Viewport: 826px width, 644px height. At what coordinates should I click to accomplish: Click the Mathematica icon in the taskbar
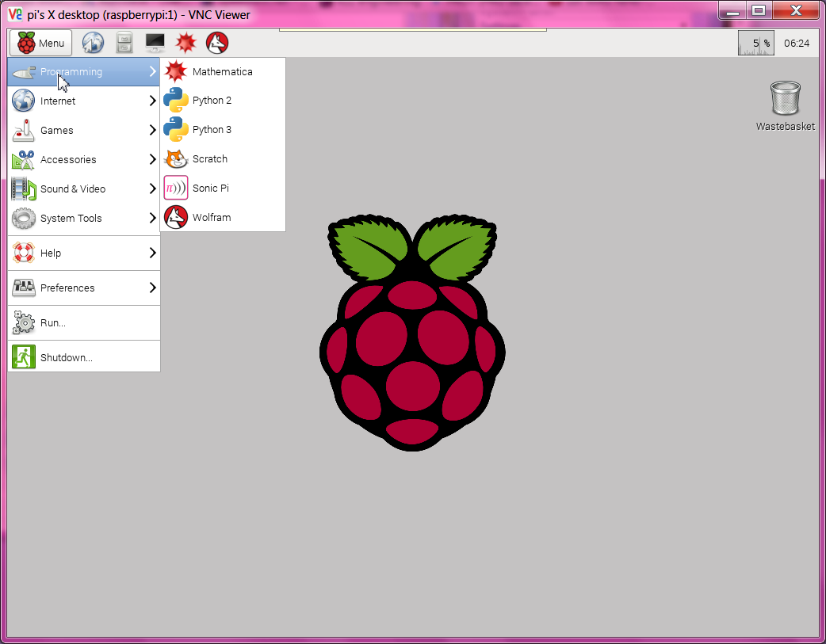185,43
